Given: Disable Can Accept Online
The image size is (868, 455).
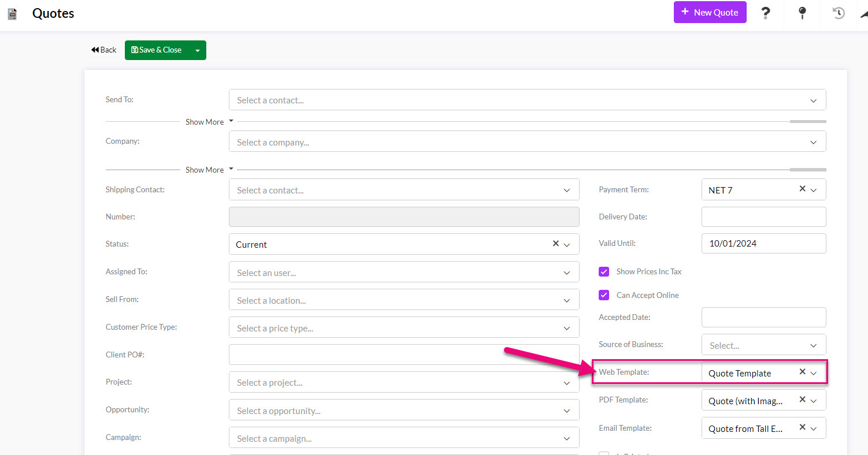Looking at the screenshot, I should coord(604,295).
